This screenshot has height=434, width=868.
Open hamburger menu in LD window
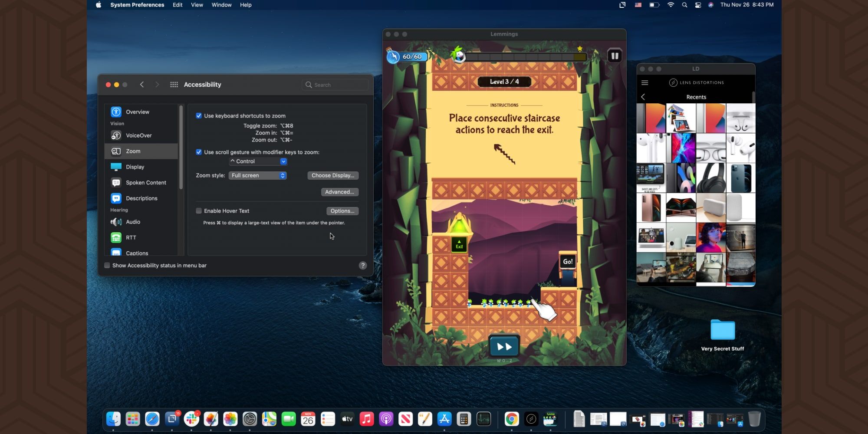(x=644, y=82)
